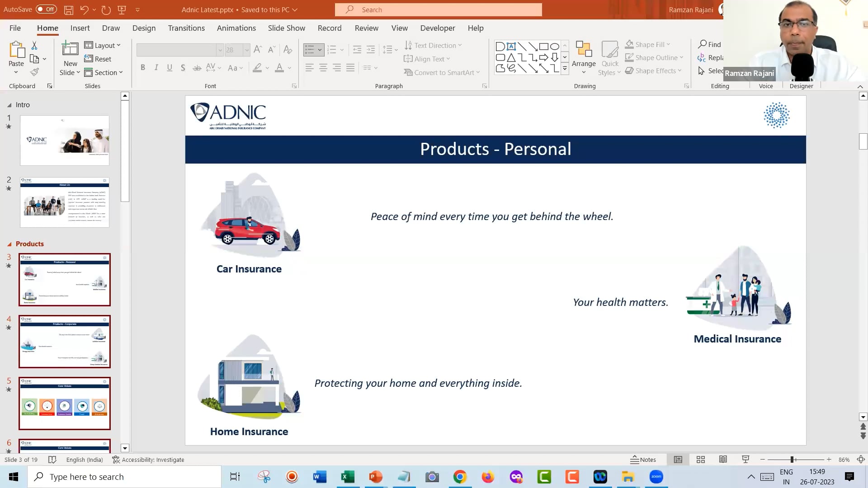
Task: Decrease list indent level
Action: 357,49
